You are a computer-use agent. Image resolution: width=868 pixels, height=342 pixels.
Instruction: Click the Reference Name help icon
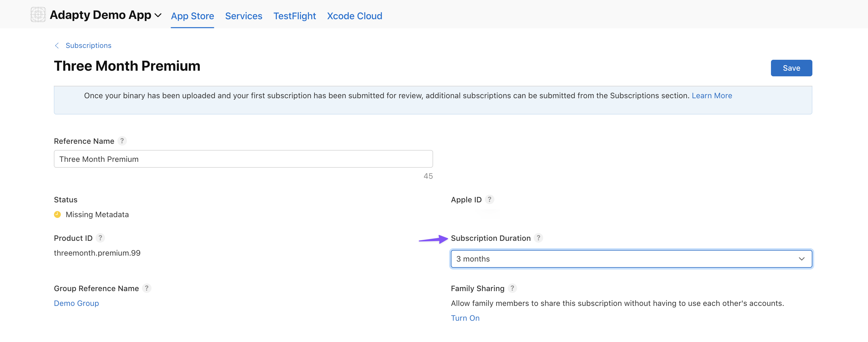click(122, 141)
